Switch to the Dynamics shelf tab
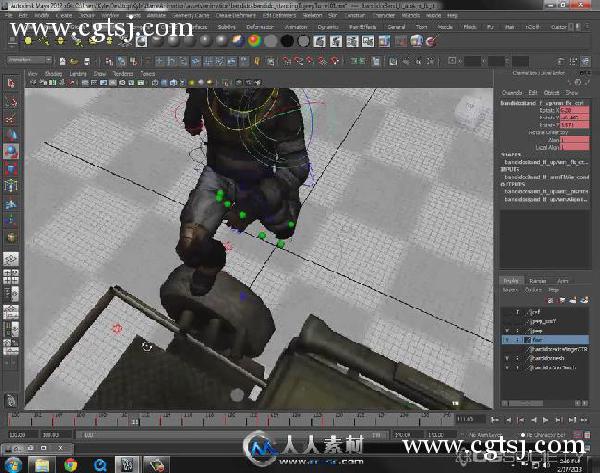 tap(328, 27)
